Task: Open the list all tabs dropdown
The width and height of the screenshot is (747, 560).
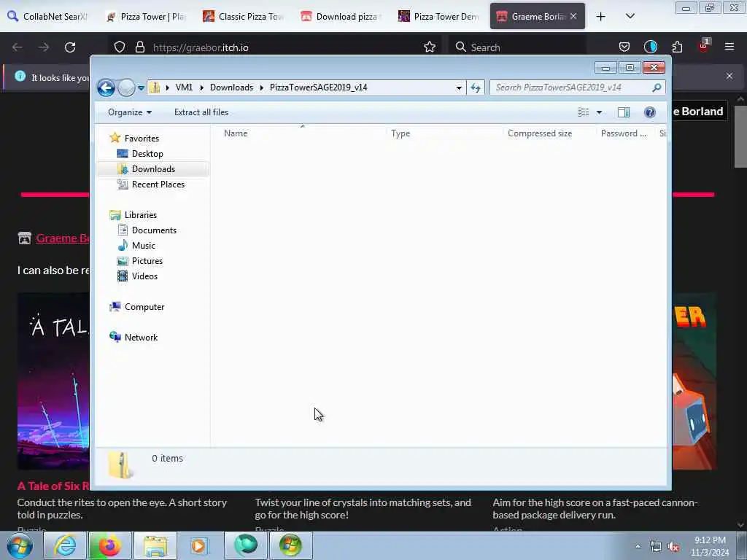Action: [630, 17]
